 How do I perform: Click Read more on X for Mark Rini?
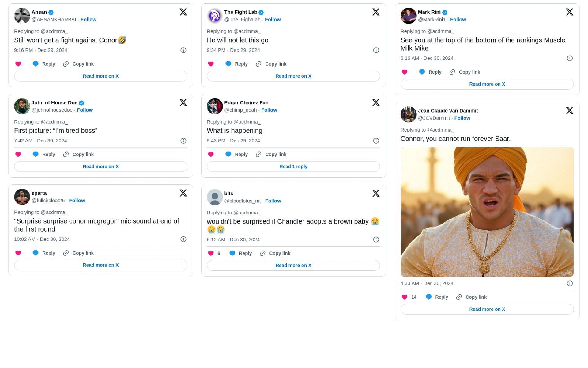pyautogui.click(x=487, y=84)
